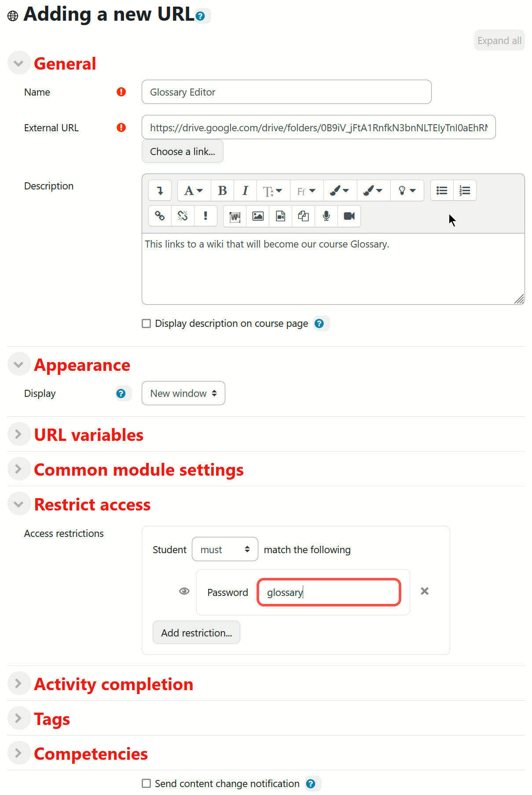Click the Password restriction input field
The width and height of the screenshot is (532, 795).
pyautogui.click(x=329, y=592)
